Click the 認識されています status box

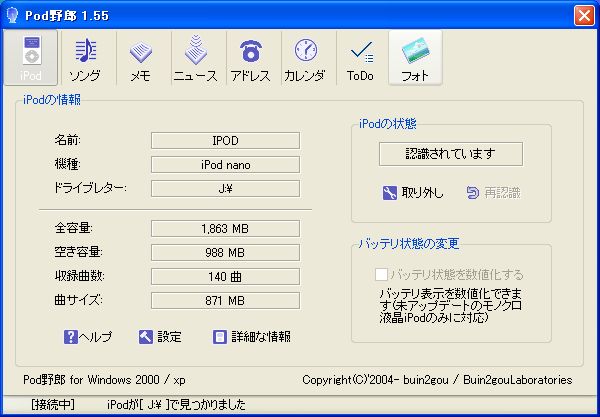(x=451, y=154)
